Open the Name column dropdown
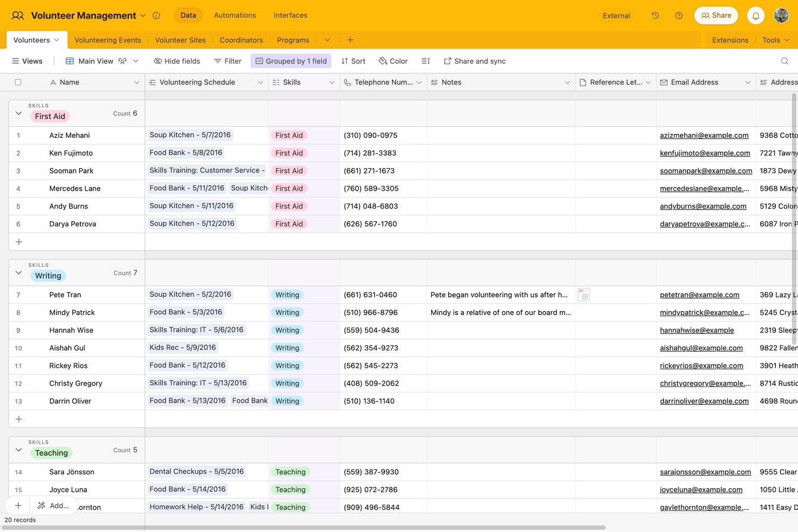The width and height of the screenshot is (798, 532). pos(136,82)
